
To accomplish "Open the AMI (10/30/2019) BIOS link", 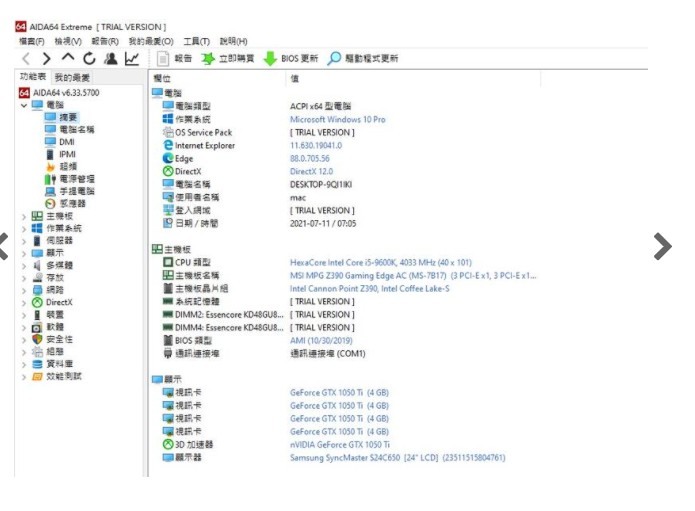I will click(321, 340).
